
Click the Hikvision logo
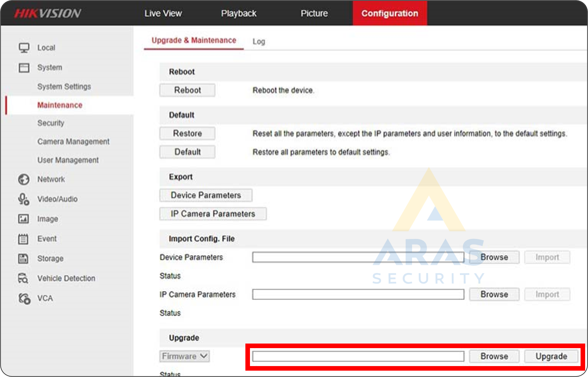click(47, 13)
